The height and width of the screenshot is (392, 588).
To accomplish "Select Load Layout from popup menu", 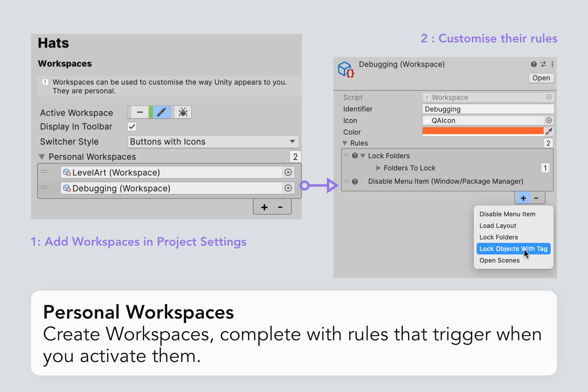I will point(498,226).
